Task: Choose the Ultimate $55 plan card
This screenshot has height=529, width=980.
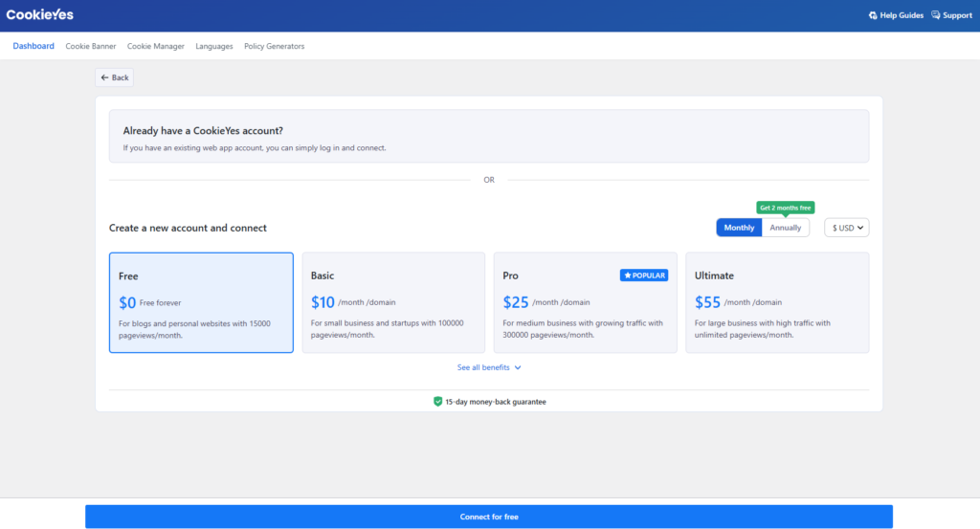Action: pyautogui.click(x=777, y=303)
